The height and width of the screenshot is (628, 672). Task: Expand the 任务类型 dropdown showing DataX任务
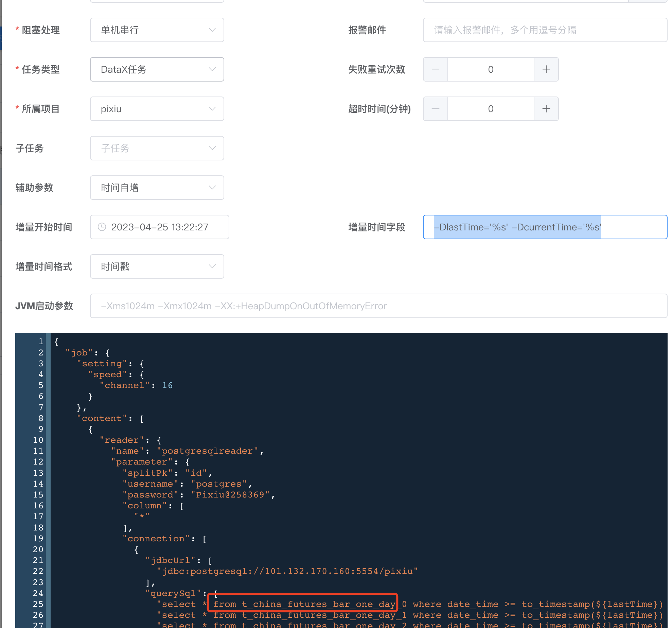pos(157,69)
